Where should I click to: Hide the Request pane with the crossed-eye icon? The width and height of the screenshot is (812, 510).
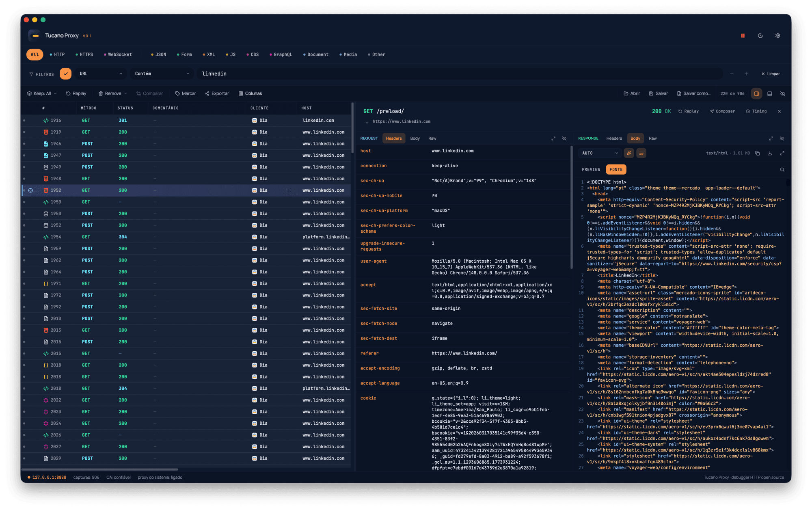(564, 138)
